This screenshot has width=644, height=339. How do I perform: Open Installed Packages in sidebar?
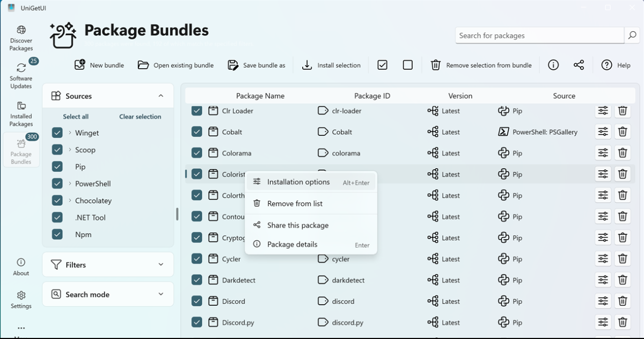coord(21,113)
